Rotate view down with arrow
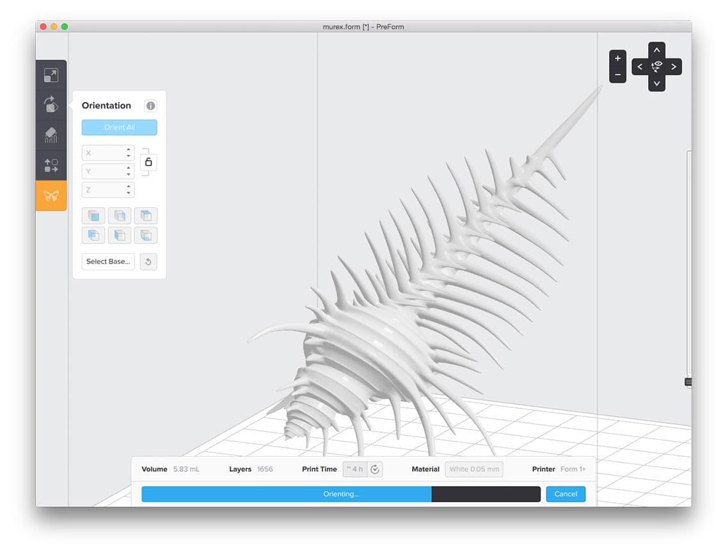Image resolution: width=728 pixels, height=560 pixels. pyautogui.click(x=656, y=84)
